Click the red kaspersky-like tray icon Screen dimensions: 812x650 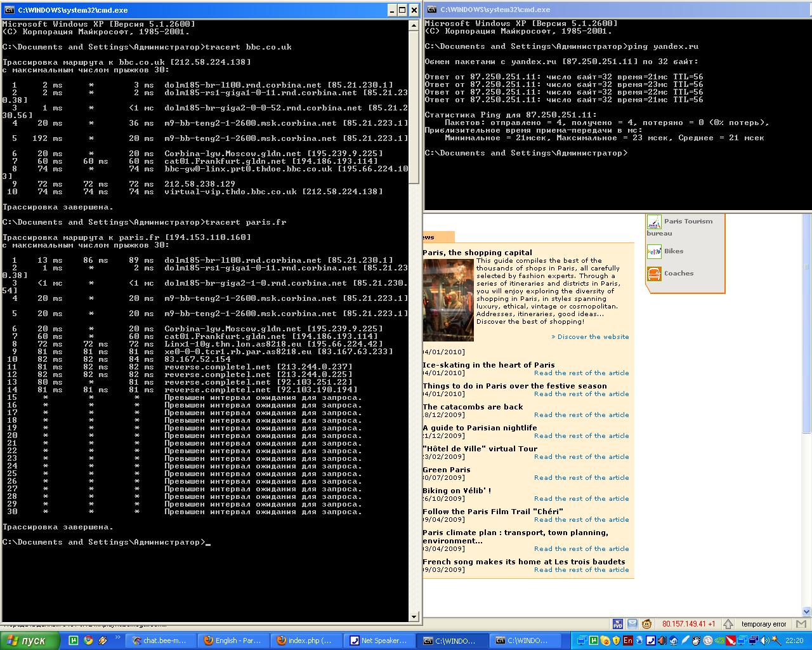pos(731,640)
